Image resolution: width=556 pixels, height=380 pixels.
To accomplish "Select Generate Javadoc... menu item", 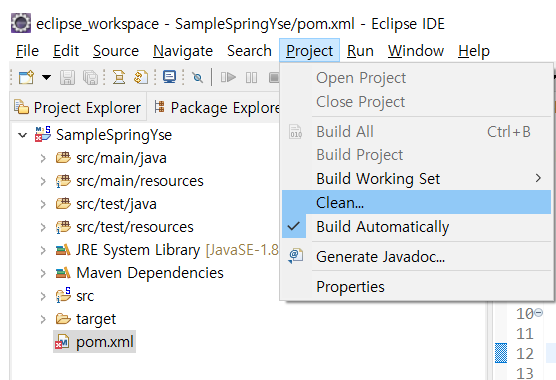I will (x=417, y=256).
